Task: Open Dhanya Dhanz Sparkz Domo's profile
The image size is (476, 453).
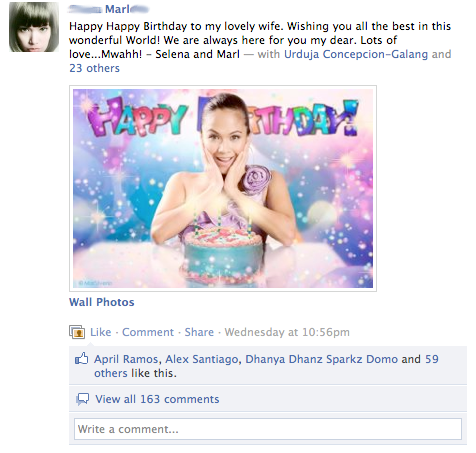Action: pyautogui.click(x=322, y=359)
